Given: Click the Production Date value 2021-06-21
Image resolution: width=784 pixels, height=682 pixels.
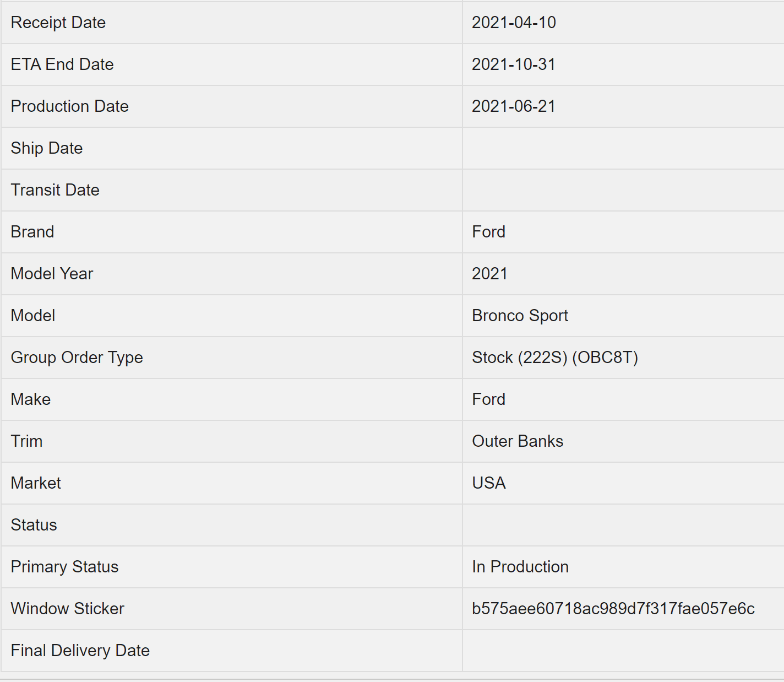Looking at the screenshot, I should pyautogui.click(x=513, y=106).
